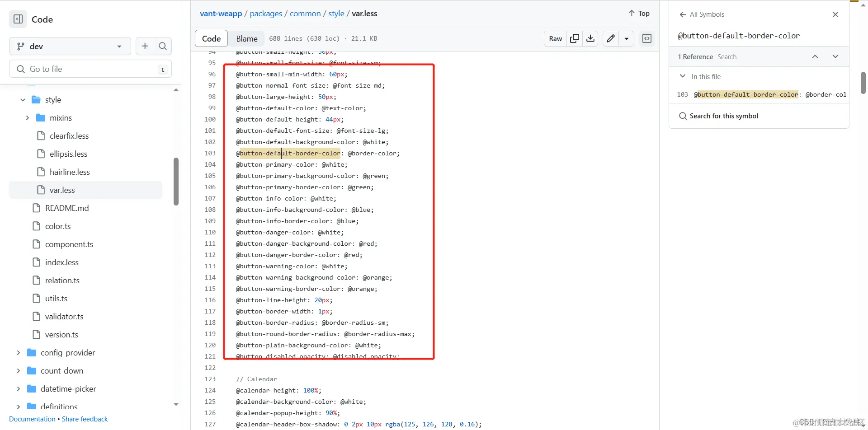Open index.less file
This screenshot has width=868, height=430.
[x=62, y=262]
